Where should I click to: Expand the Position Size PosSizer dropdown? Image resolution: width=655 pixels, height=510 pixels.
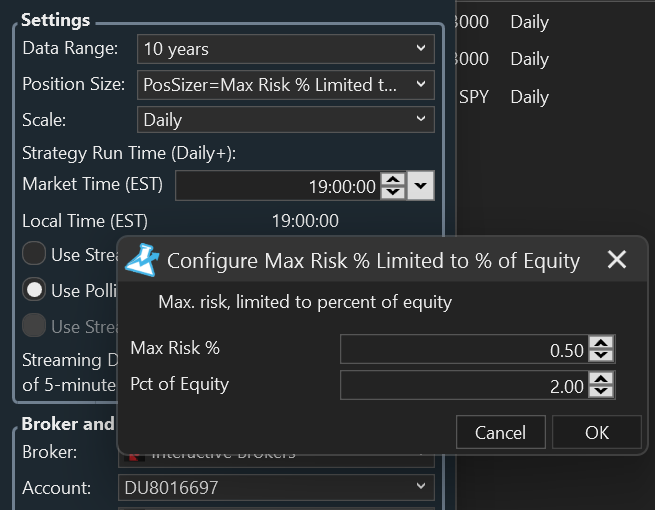(285, 84)
